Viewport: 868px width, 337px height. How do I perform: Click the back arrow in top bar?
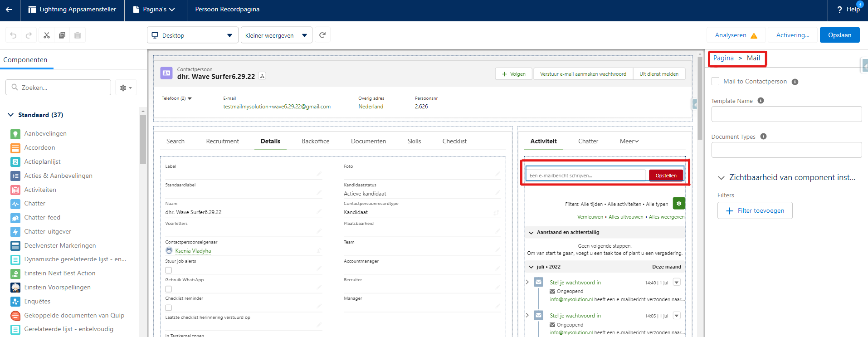(x=9, y=9)
